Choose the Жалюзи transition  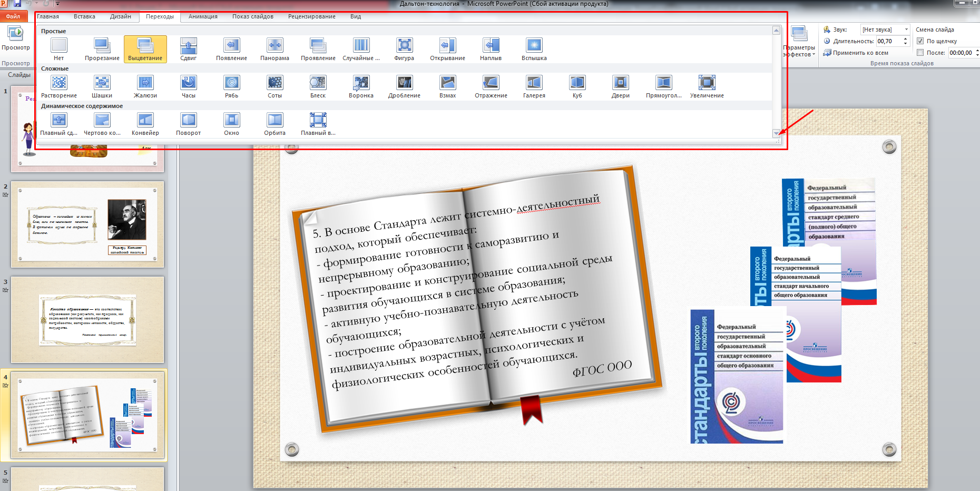click(145, 87)
